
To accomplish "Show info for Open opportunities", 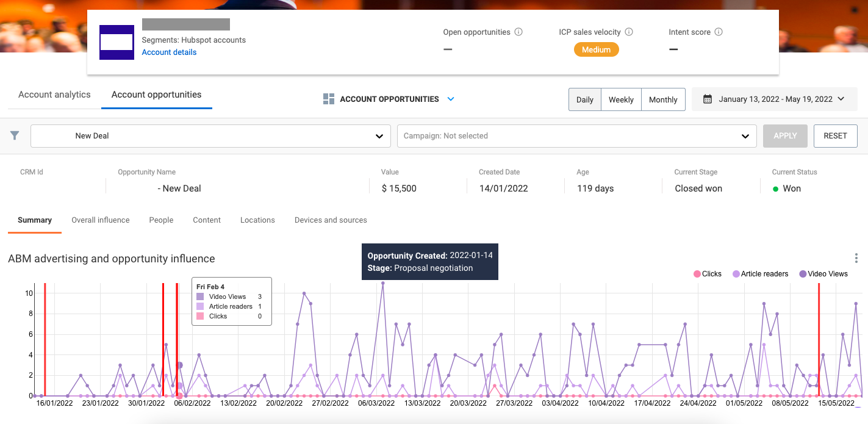I will 518,32.
